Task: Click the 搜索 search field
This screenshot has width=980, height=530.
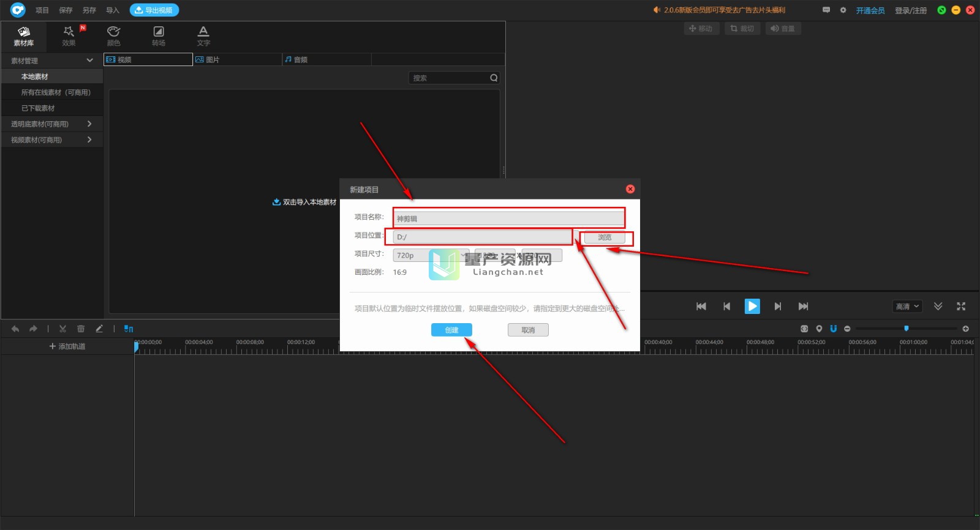Action: tap(454, 78)
